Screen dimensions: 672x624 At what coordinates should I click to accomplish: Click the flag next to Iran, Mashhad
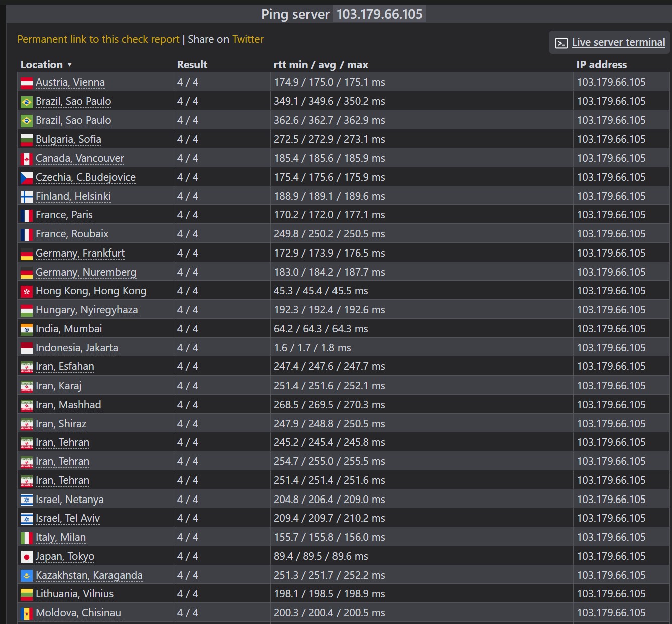click(27, 405)
